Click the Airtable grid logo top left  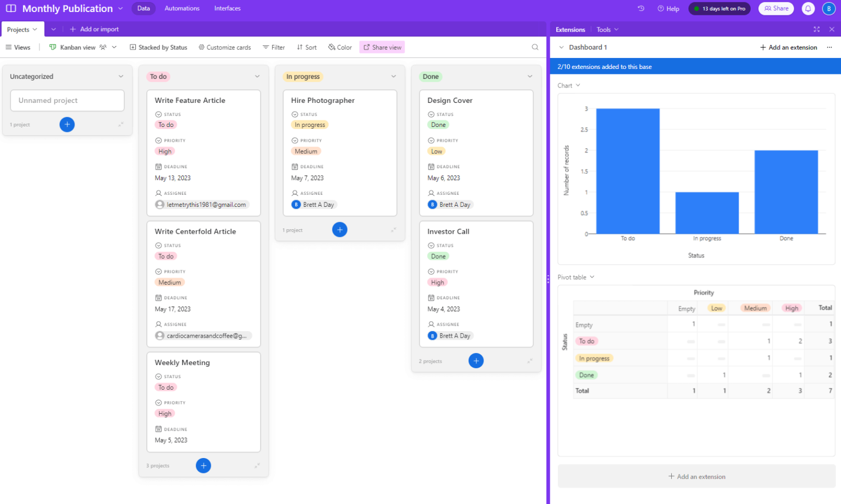[x=10, y=8]
